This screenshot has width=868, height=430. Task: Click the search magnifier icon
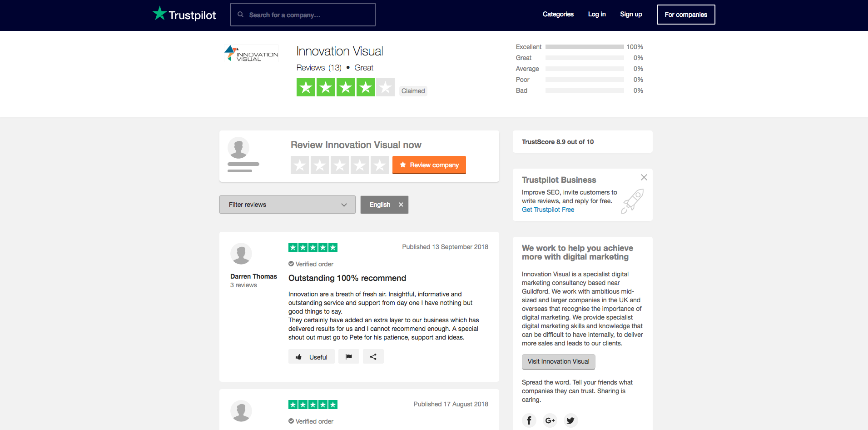point(241,15)
